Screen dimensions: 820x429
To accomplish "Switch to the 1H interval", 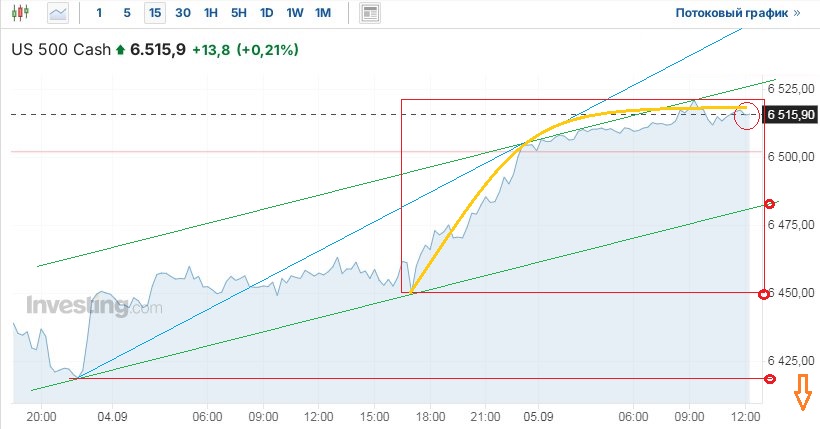I will tap(210, 13).
